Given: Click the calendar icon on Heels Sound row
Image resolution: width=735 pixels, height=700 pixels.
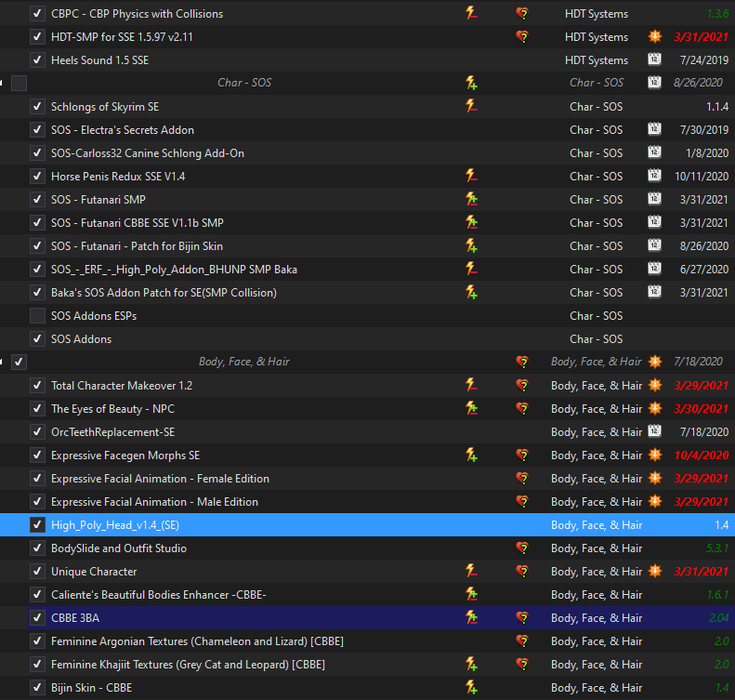Looking at the screenshot, I should [x=654, y=59].
